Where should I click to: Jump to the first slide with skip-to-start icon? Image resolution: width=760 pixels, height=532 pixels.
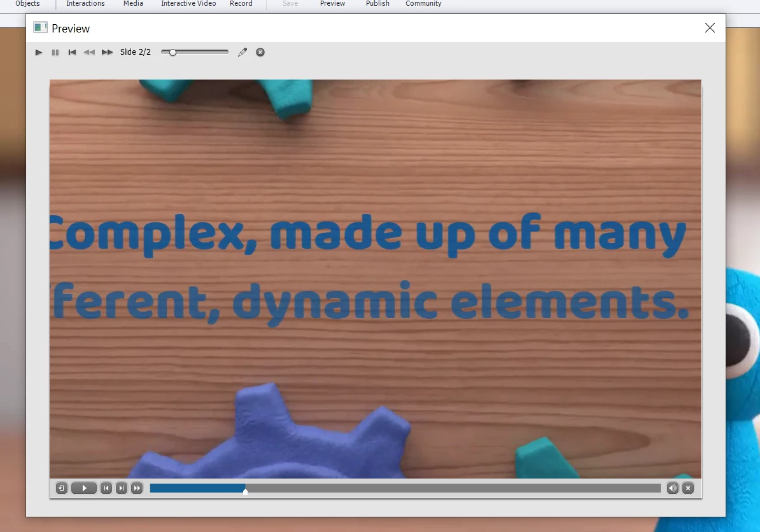[72, 52]
